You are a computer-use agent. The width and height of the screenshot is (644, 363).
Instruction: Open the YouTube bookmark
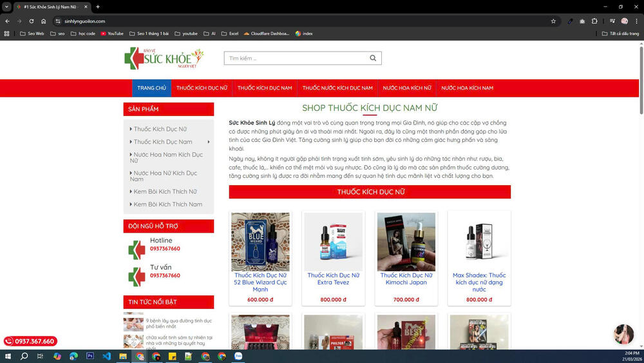tap(112, 34)
